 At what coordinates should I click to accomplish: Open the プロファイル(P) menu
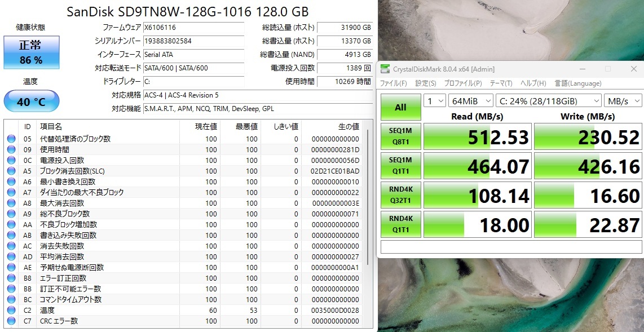pyautogui.click(x=463, y=83)
